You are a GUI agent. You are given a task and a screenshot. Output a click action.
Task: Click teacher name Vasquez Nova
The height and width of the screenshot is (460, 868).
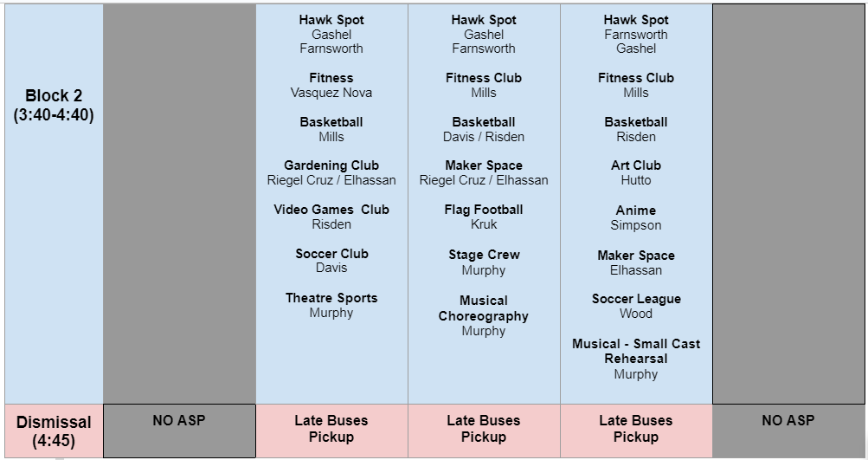coord(331,93)
